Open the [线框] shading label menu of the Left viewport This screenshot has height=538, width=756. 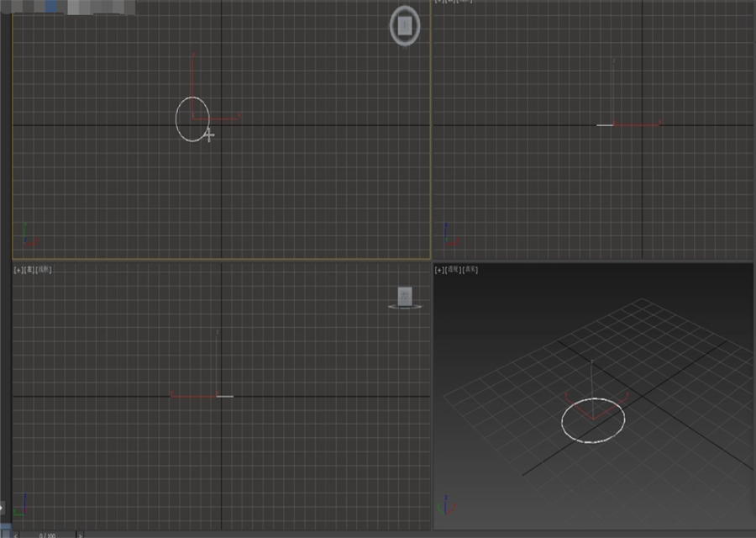tap(45, 271)
